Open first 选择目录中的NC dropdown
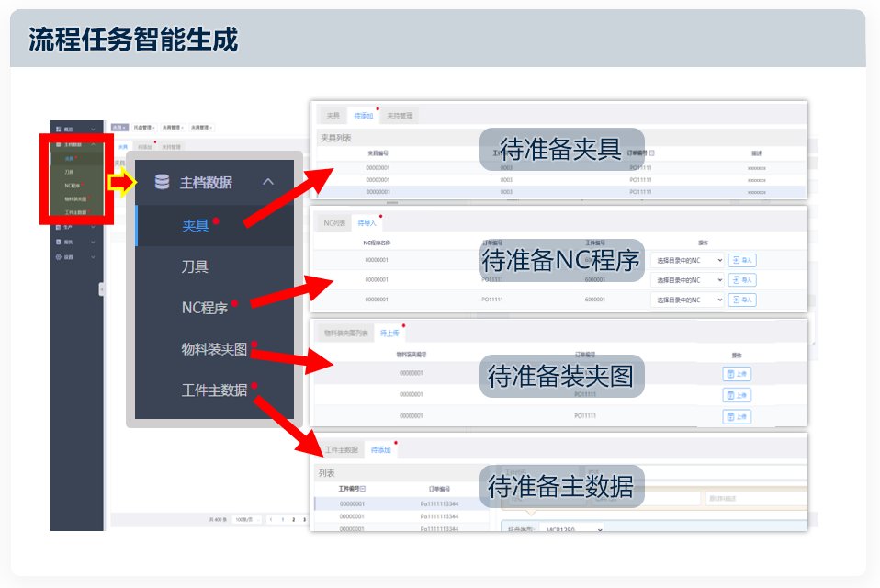Image resolution: width=880 pixels, height=588 pixels. point(687,261)
